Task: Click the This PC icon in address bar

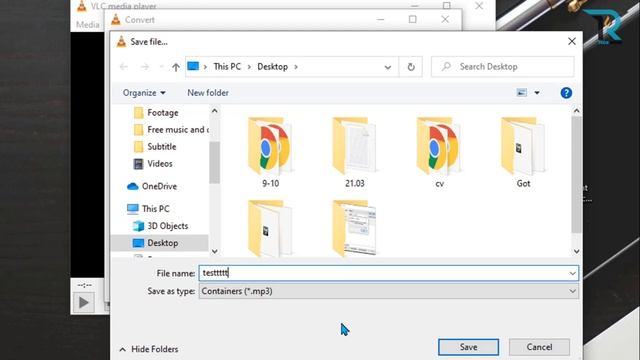Action: [193, 66]
